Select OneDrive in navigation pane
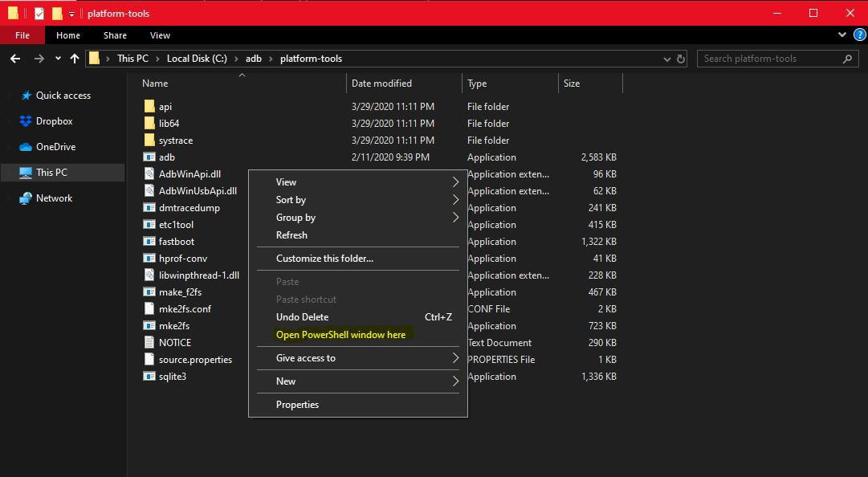The image size is (868, 477). click(63, 147)
